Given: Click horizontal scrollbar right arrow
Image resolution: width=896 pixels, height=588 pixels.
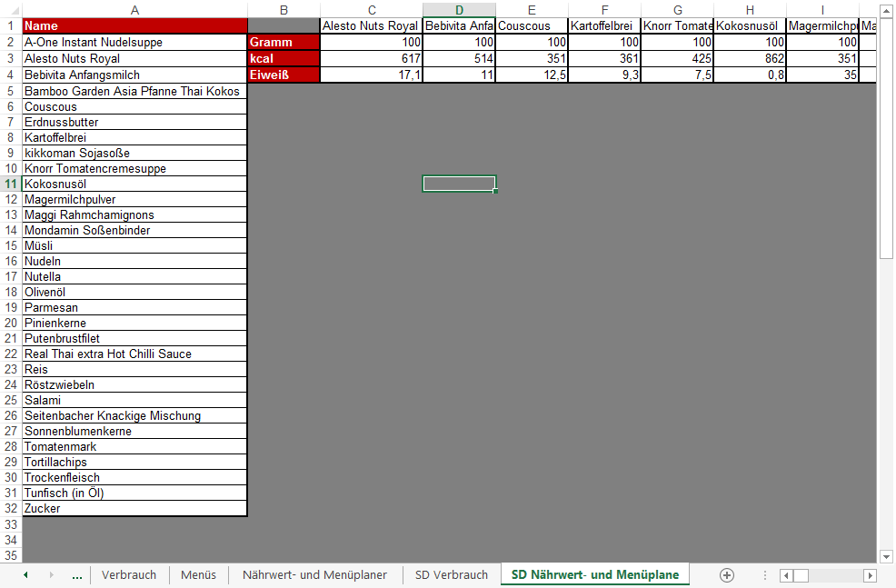Looking at the screenshot, I should click(x=870, y=575).
